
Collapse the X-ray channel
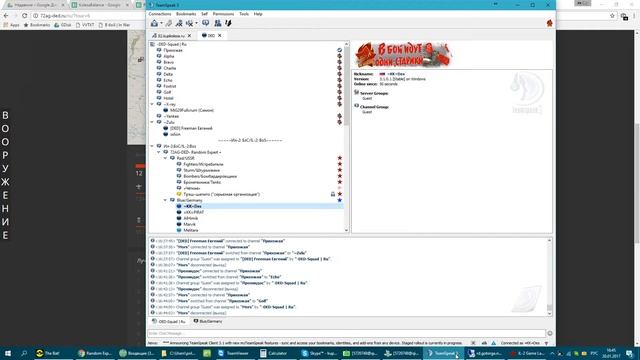pos(152,104)
